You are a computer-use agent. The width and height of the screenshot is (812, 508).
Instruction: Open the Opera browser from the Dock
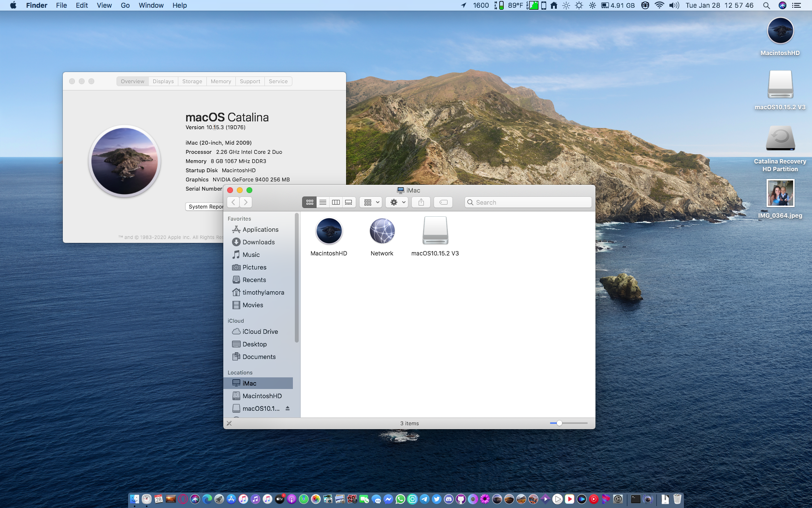pyautogui.click(x=183, y=499)
